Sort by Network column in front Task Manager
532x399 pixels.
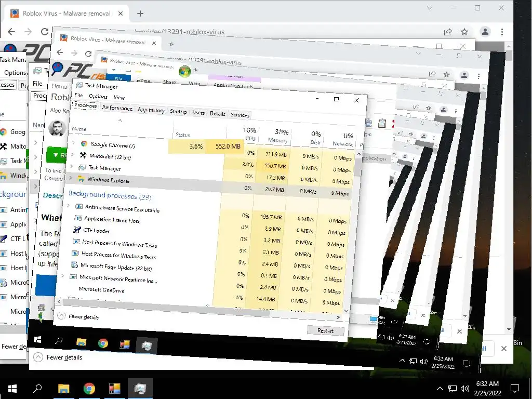click(x=343, y=139)
